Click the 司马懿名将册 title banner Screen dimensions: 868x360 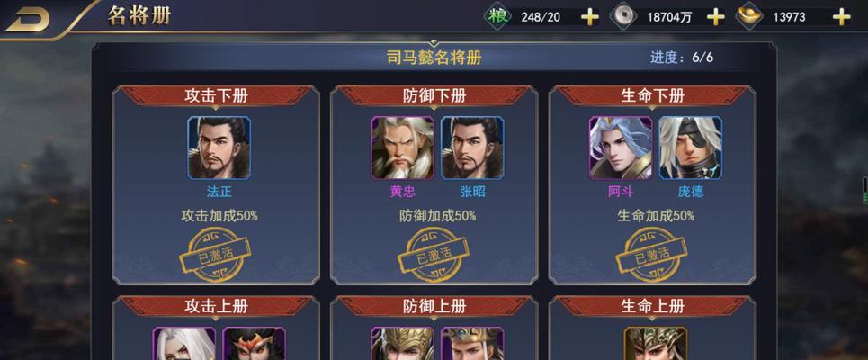coord(434,58)
